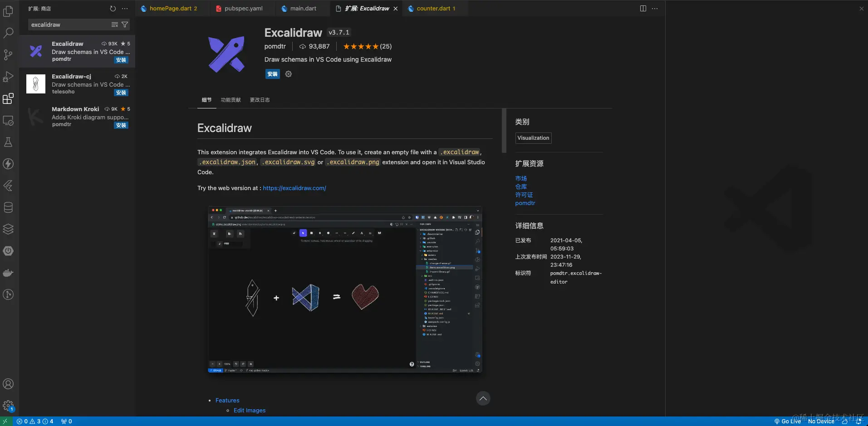Open the 功能贡献 feature contributions tab
868x426 pixels.
(230, 100)
